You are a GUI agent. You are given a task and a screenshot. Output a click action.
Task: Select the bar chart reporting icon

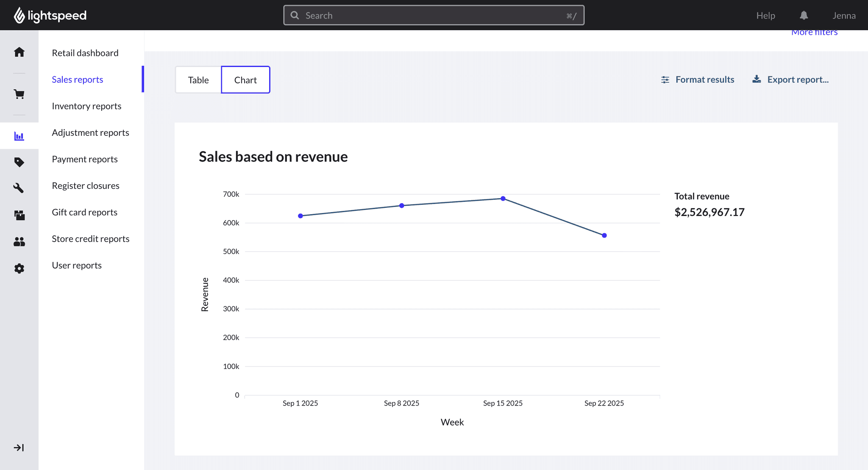click(19, 136)
